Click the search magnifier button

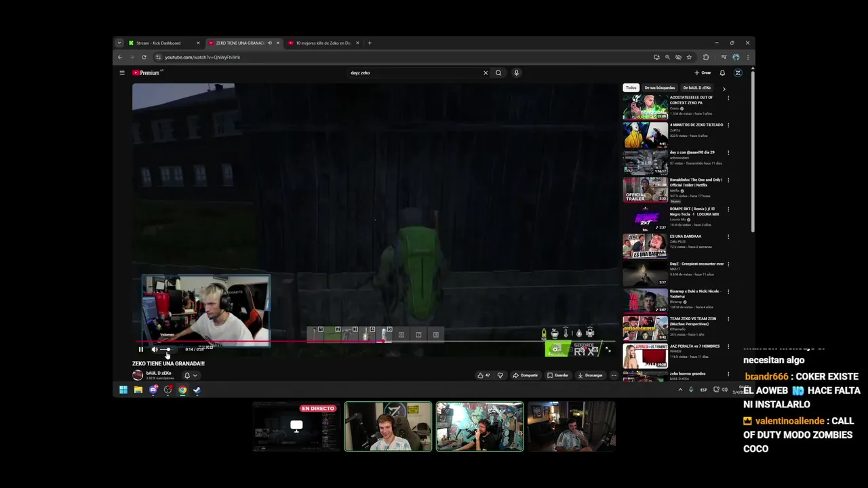[498, 73]
